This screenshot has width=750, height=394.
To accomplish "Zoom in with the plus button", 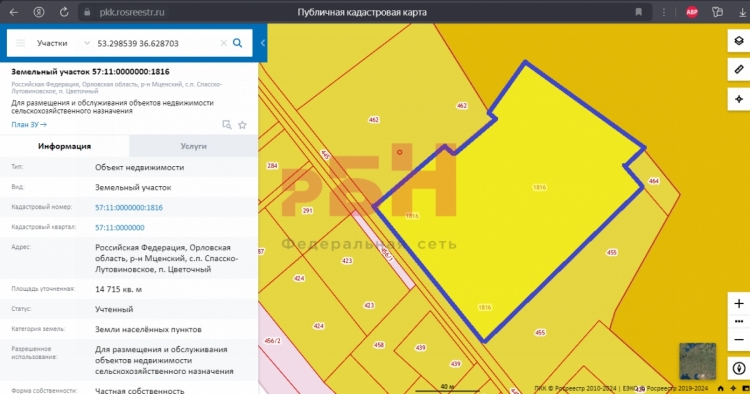I will [x=739, y=304].
